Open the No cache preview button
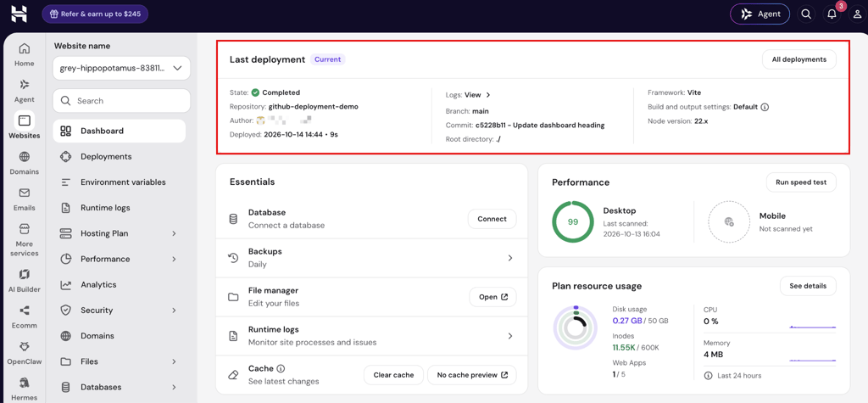The image size is (868, 403). (x=471, y=375)
